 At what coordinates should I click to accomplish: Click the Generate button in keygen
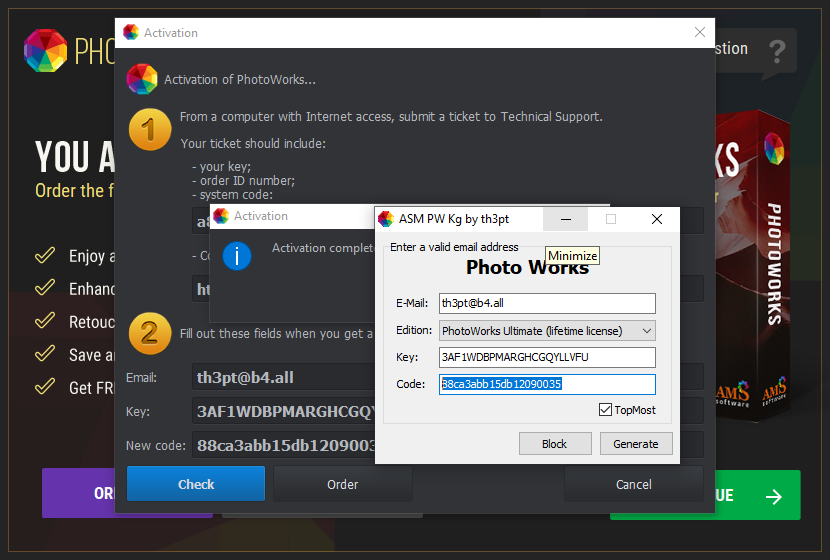636,444
